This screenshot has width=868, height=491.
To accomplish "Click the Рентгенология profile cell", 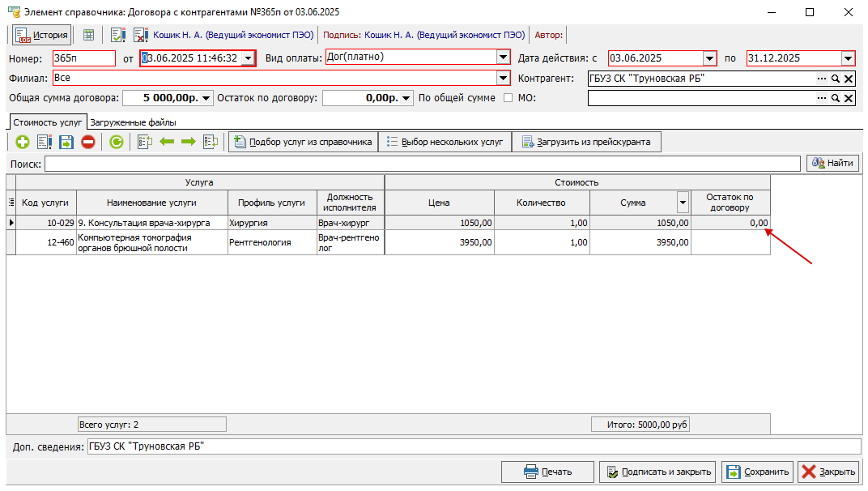I will pyautogui.click(x=272, y=243).
